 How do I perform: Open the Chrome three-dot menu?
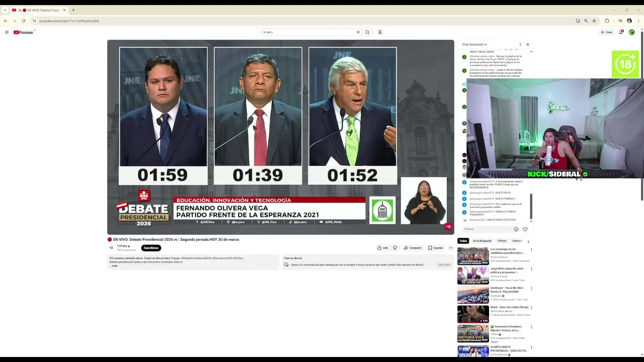638,21
